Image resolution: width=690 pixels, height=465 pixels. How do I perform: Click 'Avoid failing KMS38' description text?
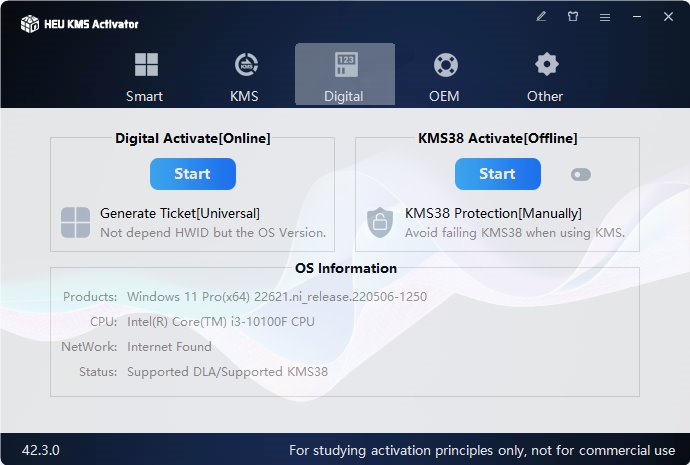pyautogui.click(x=515, y=232)
